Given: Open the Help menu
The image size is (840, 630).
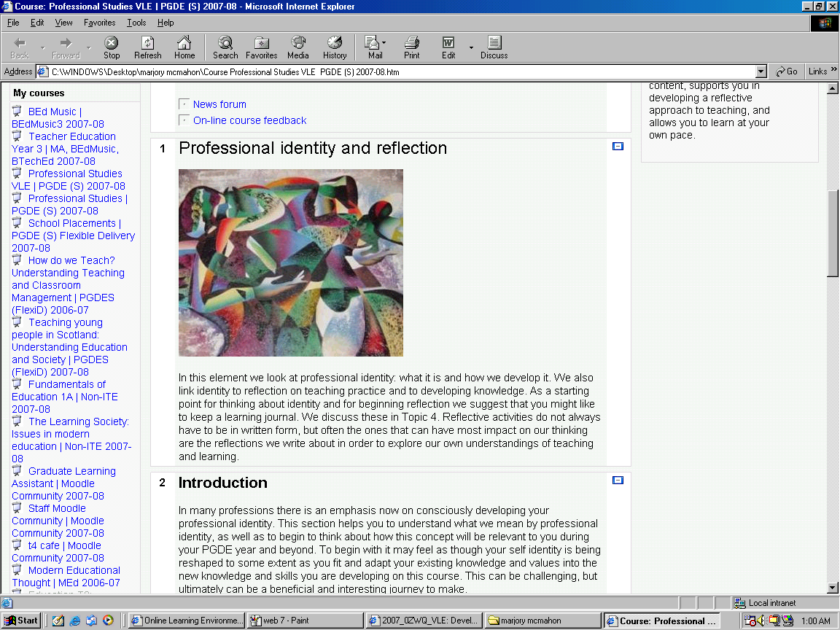Looking at the screenshot, I should click(x=166, y=23).
